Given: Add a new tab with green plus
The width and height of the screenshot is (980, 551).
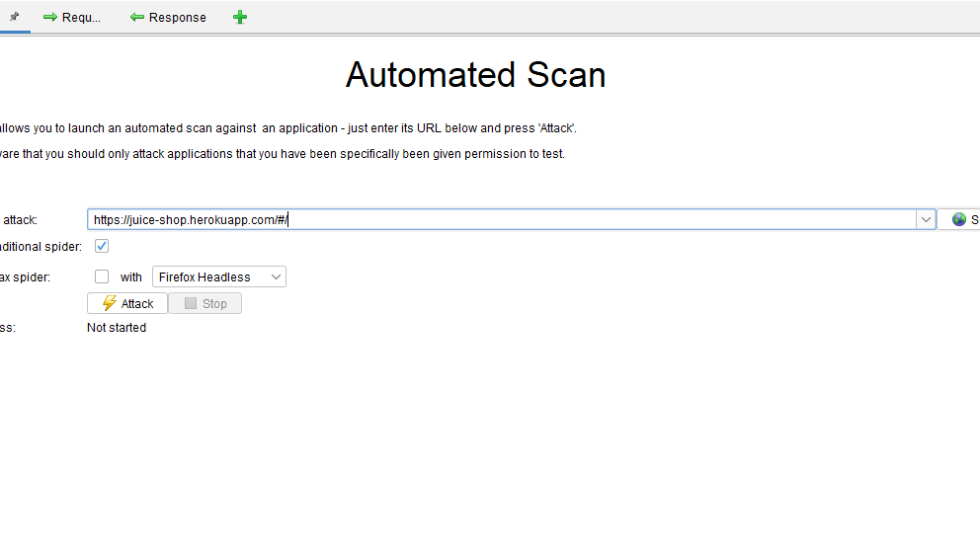Looking at the screenshot, I should coord(240,18).
